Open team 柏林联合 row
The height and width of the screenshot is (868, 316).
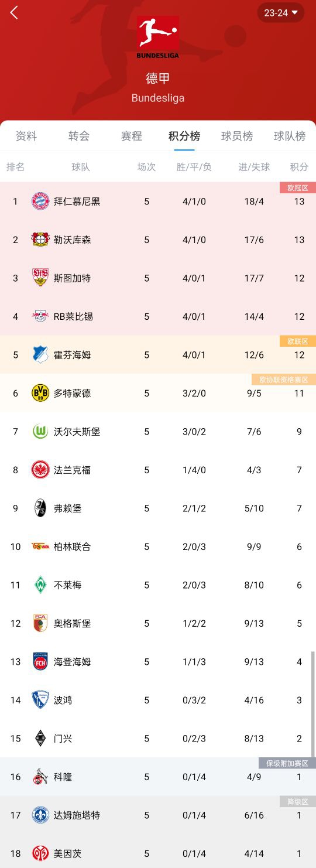[x=158, y=546]
